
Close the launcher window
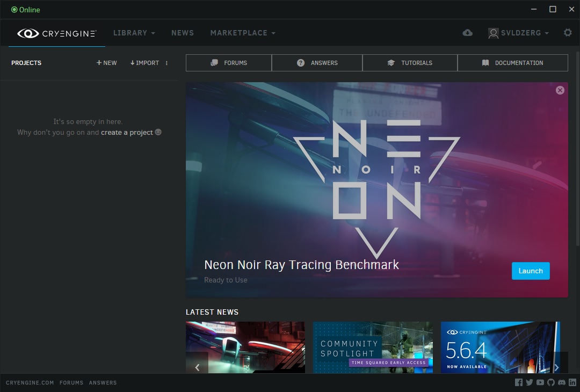tap(571, 9)
